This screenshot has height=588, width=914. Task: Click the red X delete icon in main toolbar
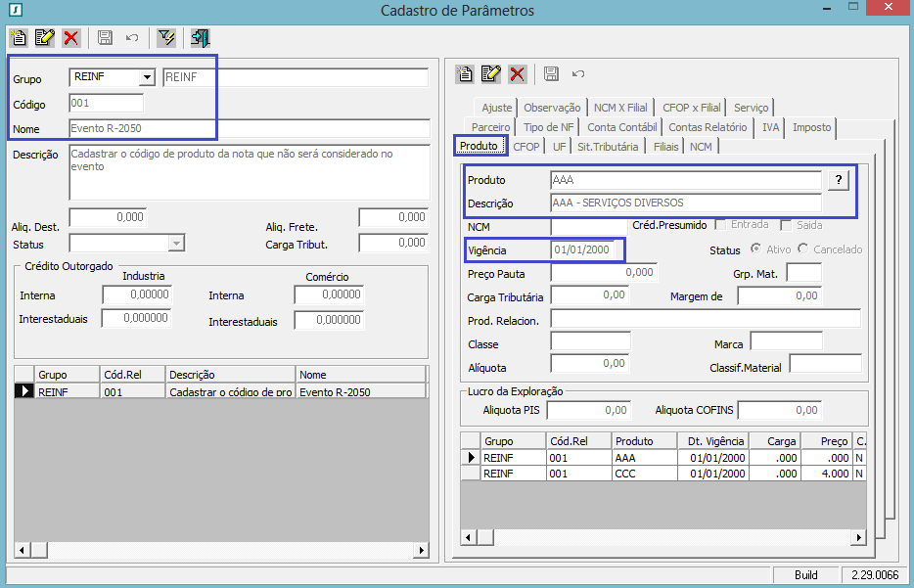[x=70, y=38]
